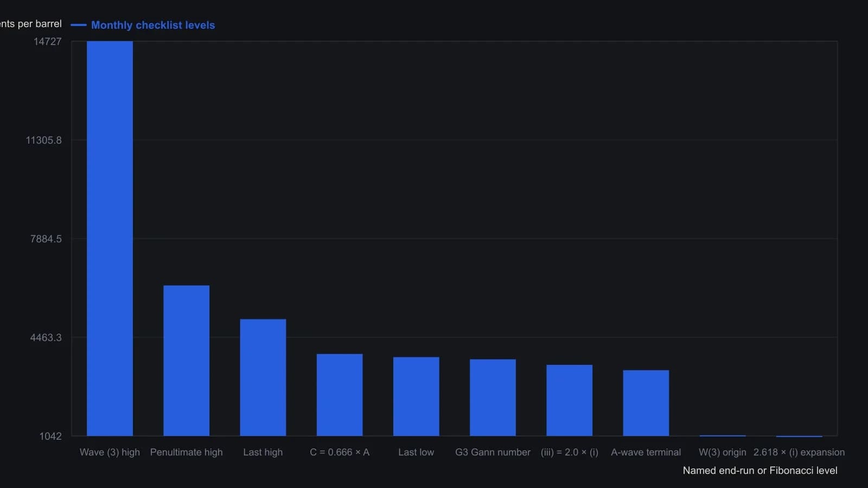The image size is (868, 488).
Task: Select the Last high bar
Action: (x=263, y=377)
